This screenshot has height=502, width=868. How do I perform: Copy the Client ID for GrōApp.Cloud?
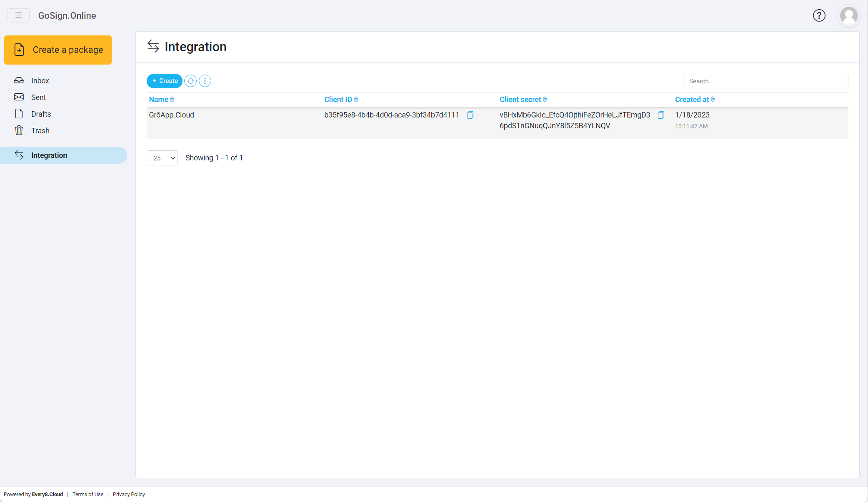point(470,115)
